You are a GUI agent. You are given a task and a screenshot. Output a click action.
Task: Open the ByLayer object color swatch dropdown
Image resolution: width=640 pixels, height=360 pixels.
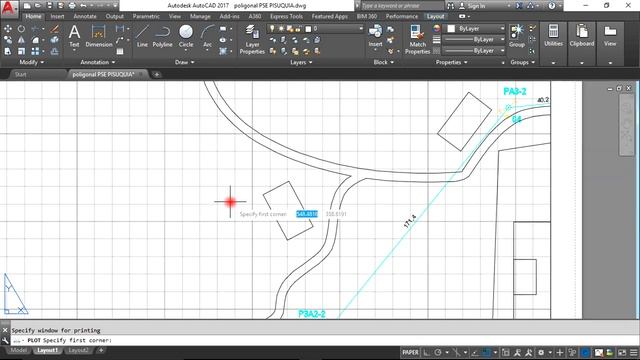[474, 29]
